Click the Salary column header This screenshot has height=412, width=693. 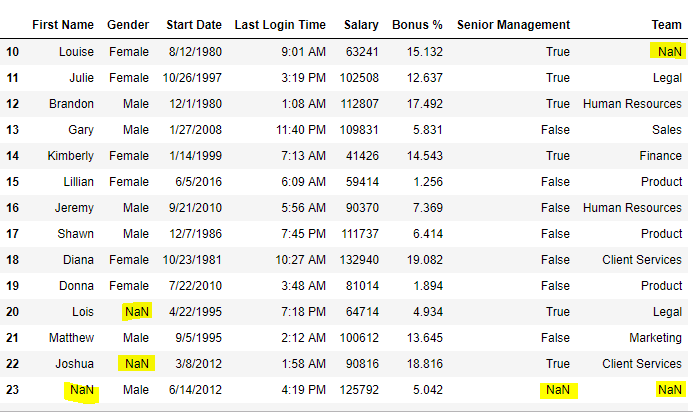coord(361,24)
